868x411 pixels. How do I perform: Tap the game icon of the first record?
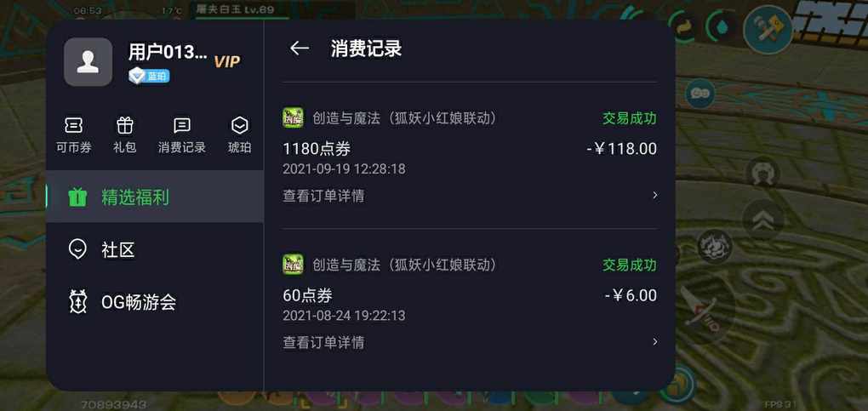click(293, 117)
